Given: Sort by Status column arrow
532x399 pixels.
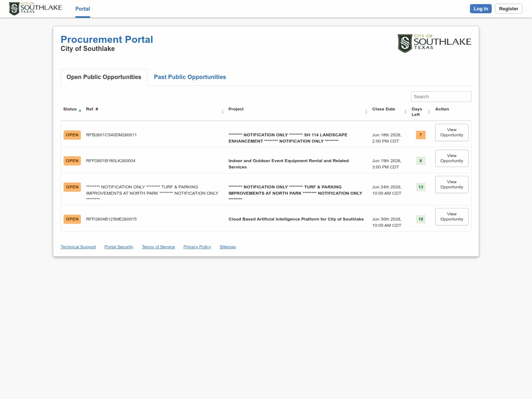Looking at the screenshot, I should (80, 110).
